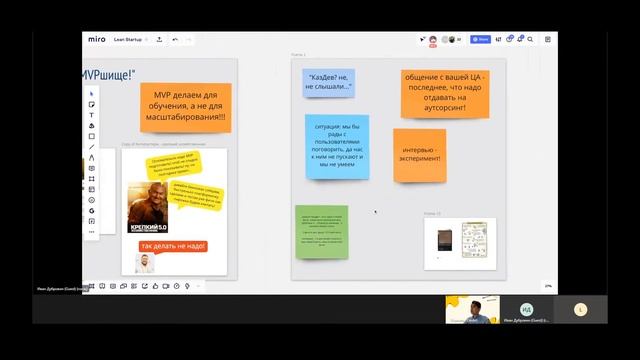Click the red bubble "так делать не надо!"
This screenshot has height=360, width=640.
pyautogui.click(x=173, y=246)
